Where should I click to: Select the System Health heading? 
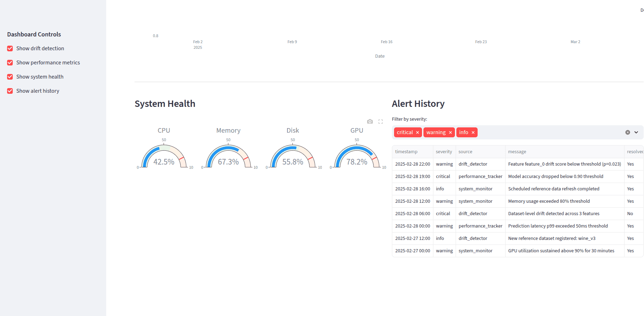click(165, 104)
